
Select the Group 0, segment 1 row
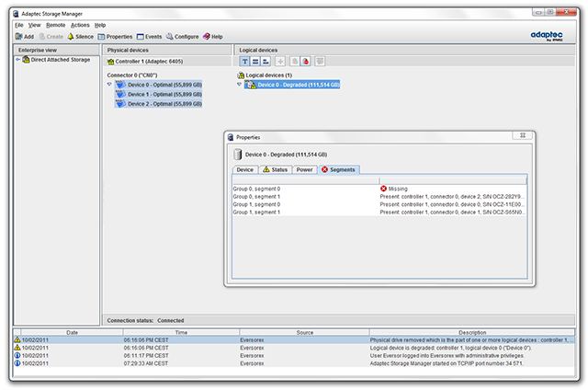(379, 197)
